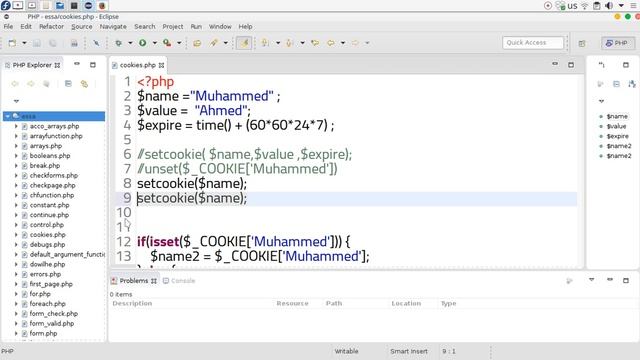Image resolution: width=640 pixels, height=360 pixels.
Task: Open the Source menu
Action: 82,27
